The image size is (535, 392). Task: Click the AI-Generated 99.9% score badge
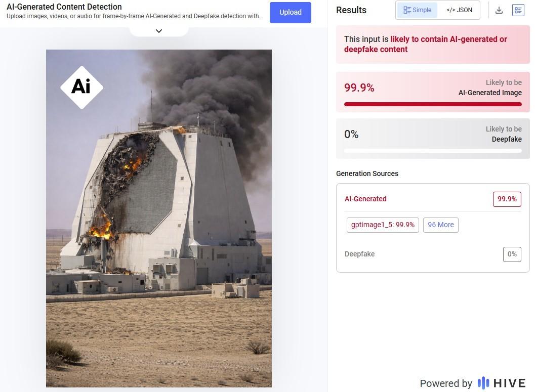507,199
